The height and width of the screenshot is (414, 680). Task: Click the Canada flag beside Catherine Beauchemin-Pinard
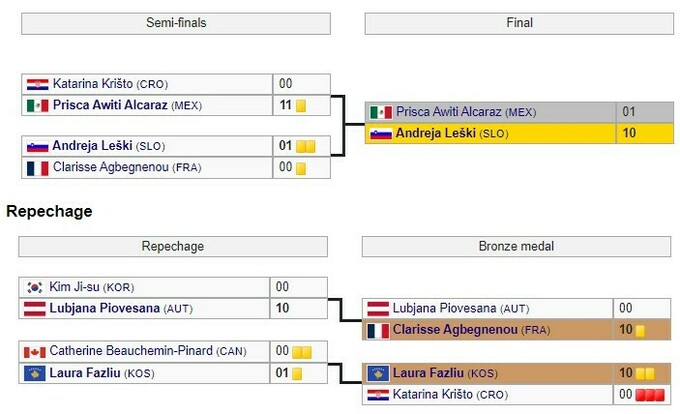(34, 351)
